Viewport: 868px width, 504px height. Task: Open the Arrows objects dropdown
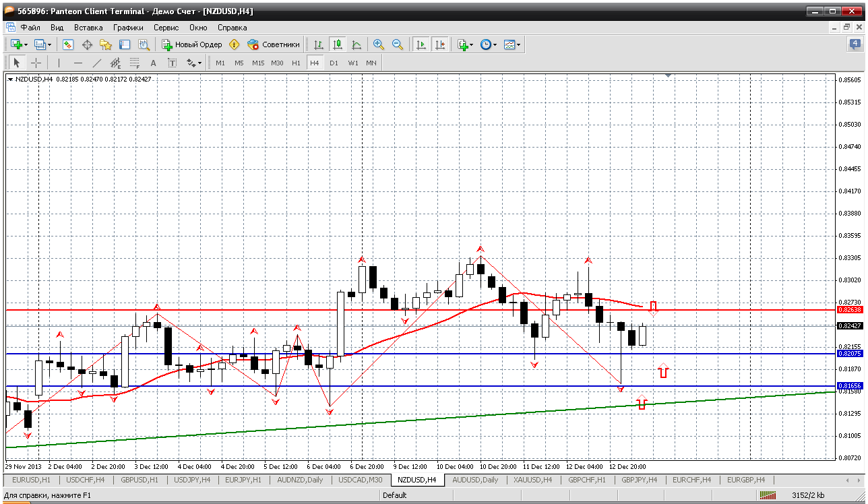[194, 63]
